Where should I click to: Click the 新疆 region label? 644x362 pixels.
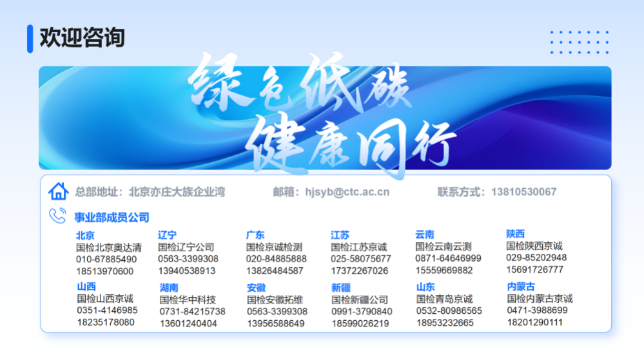(x=341, y=287)
